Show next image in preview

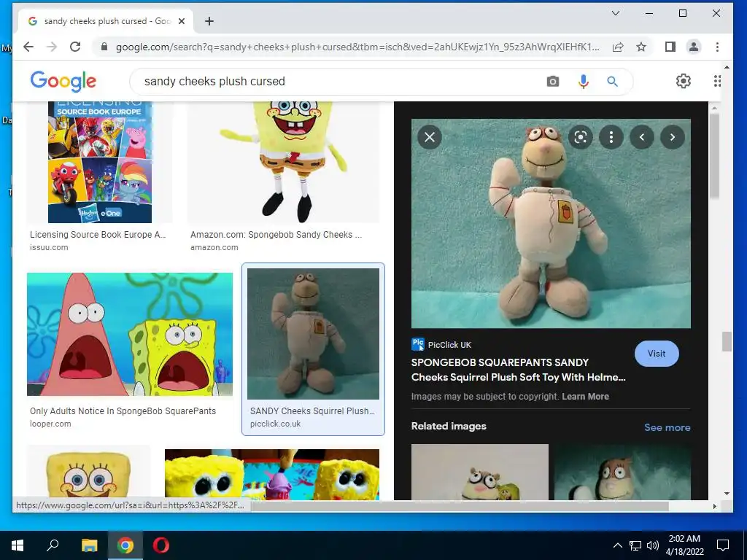tap(672, 137)
